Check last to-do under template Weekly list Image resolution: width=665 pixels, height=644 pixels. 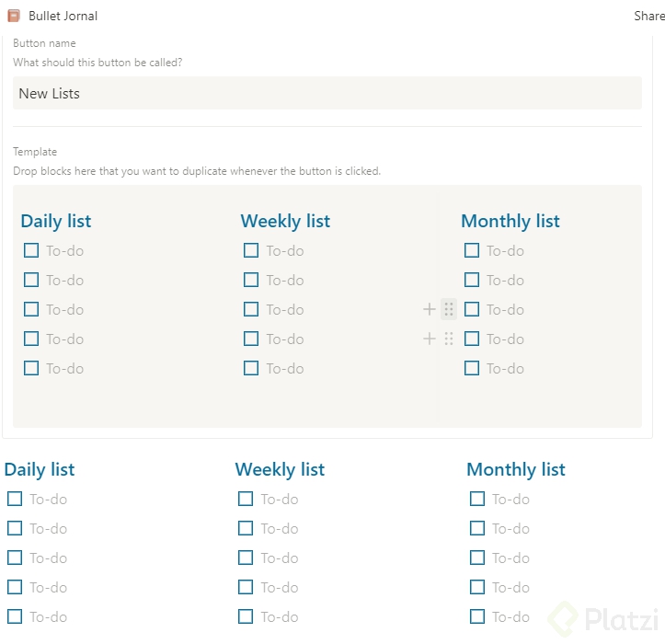(x=251, y=368)
